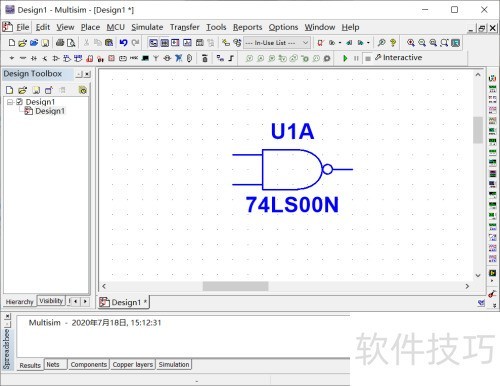
Task: Click the Design1 sheet tab below canvas
Action: point(123,302)
